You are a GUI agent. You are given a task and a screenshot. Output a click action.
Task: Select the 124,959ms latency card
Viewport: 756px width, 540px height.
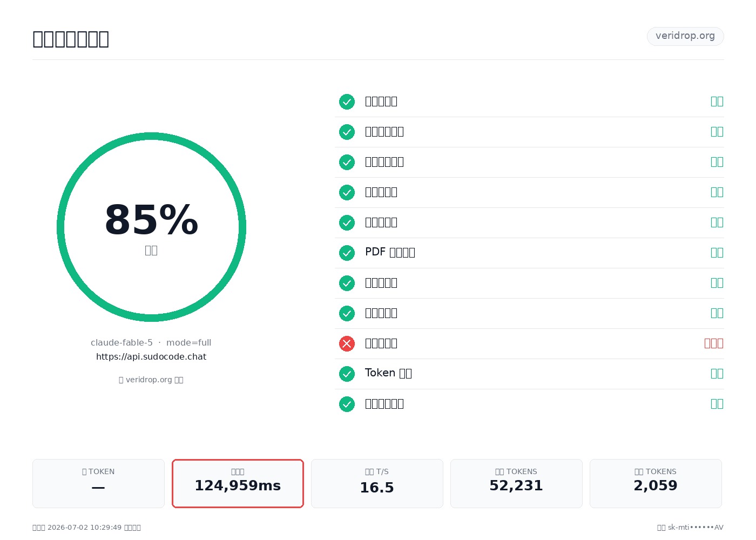point(238,483)
